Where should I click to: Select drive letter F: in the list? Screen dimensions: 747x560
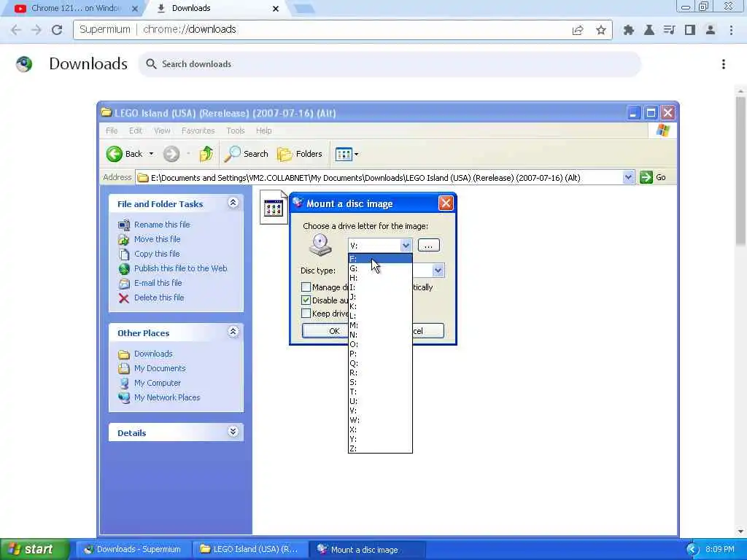coord(380,259)
